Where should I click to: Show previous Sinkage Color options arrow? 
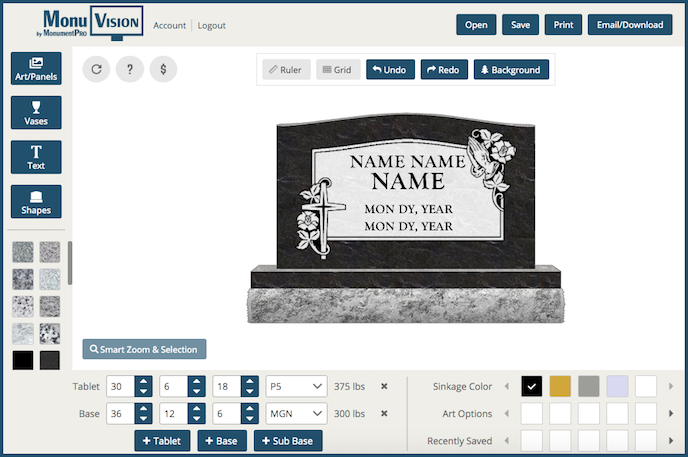507,386
